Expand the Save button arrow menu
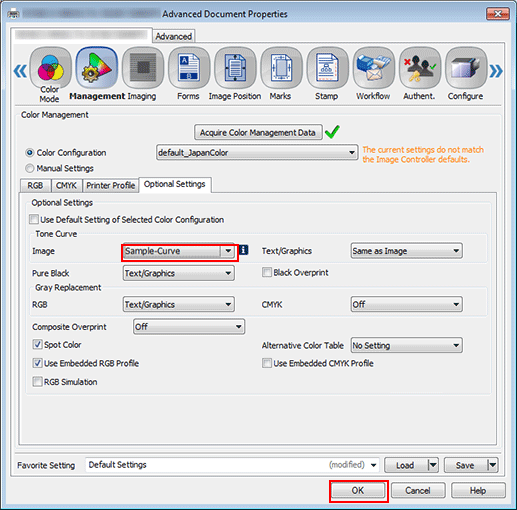 (492, 465)
